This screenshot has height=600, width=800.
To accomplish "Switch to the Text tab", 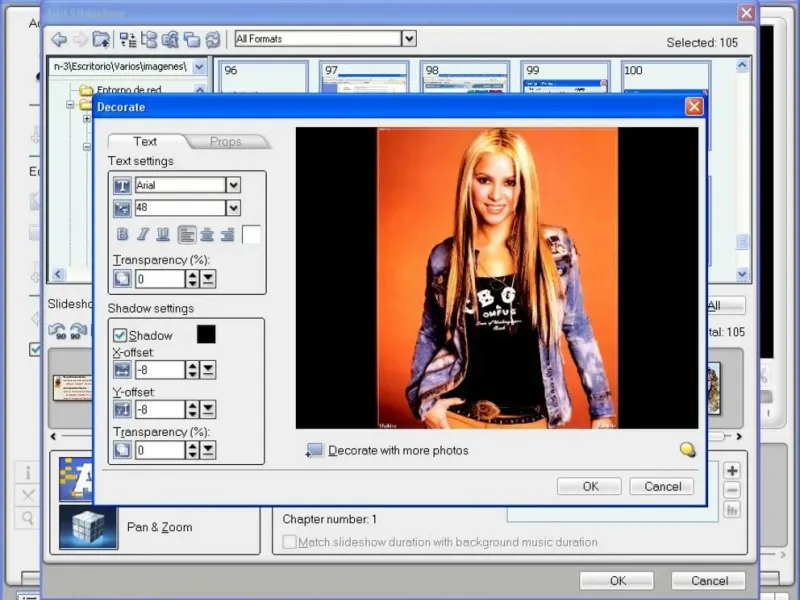I will coord(145,141).
